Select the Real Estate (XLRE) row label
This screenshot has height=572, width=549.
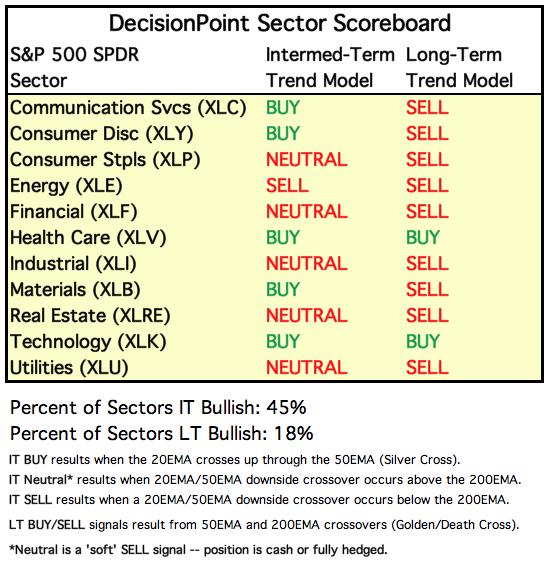(90, 316)
